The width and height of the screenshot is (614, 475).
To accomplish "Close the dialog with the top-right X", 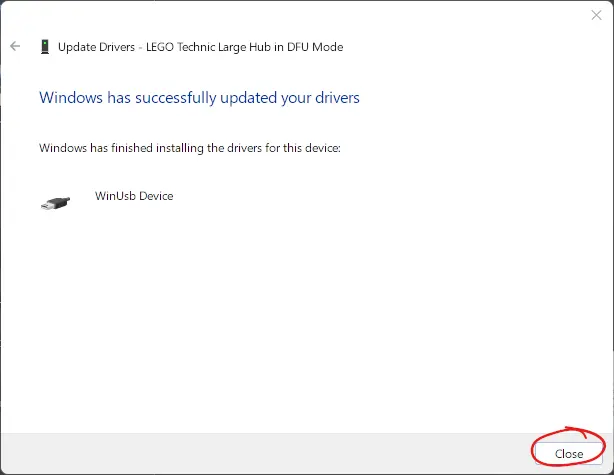I will 596,15.
